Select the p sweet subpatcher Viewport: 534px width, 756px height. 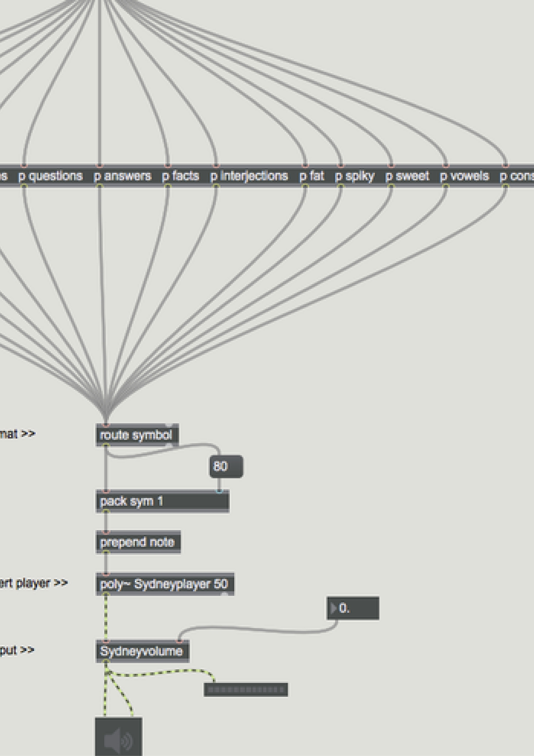click(407, 176)
